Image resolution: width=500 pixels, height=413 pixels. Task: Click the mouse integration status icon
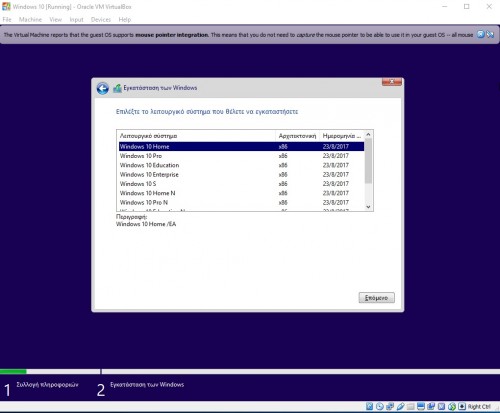[452, 406]
